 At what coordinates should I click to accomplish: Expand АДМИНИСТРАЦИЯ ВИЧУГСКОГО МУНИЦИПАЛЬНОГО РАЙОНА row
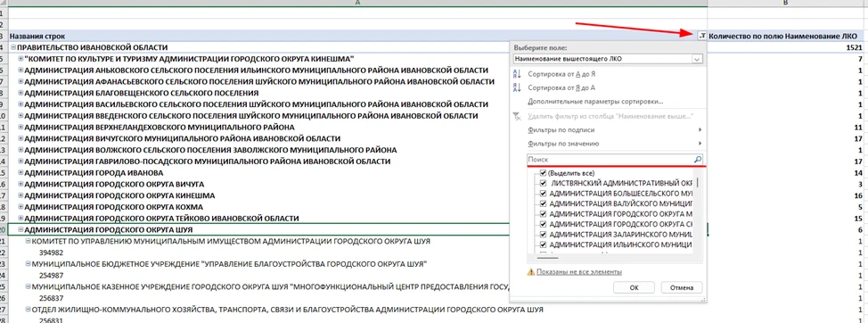click(x=21, y=138)
